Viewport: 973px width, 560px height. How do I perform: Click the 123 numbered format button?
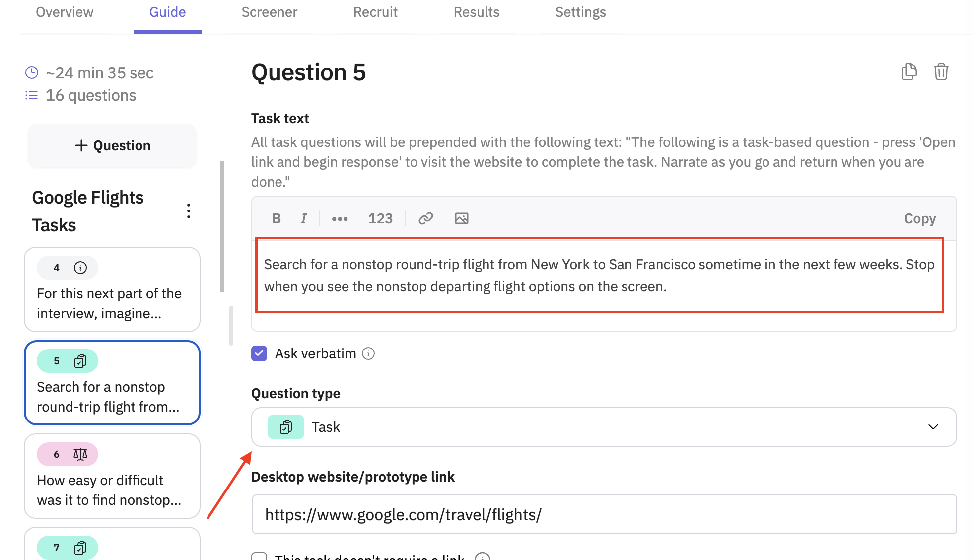[x=380, y=218]
